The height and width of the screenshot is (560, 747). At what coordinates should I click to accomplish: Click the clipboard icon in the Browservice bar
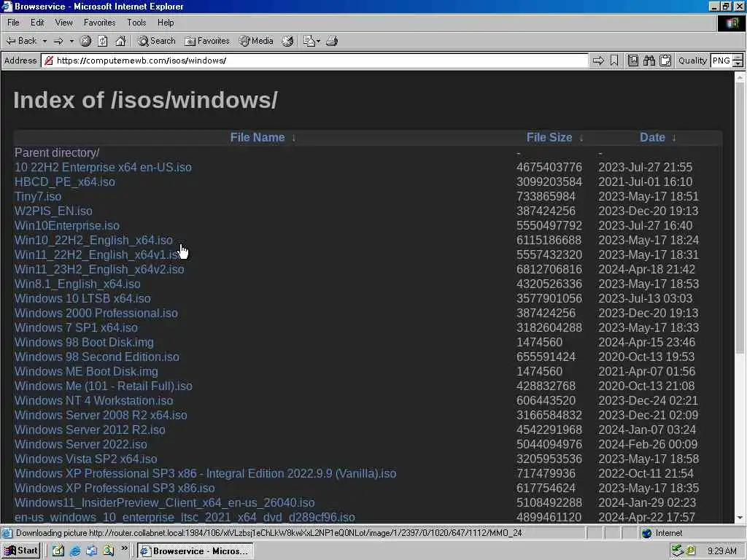pyautogui.click(x=665, y=61)
